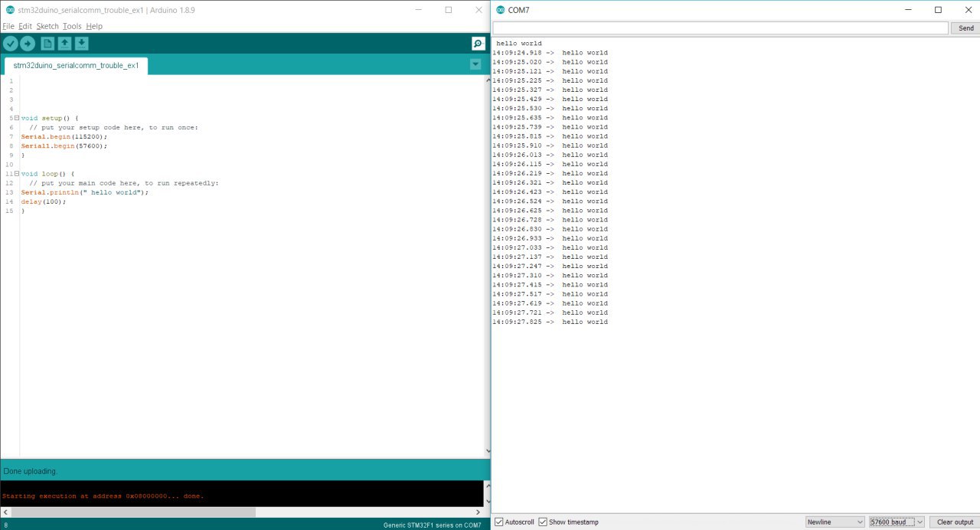980x530 pixels.
Task: Select the Verify checkmark icon
Action: click(10, 44)
